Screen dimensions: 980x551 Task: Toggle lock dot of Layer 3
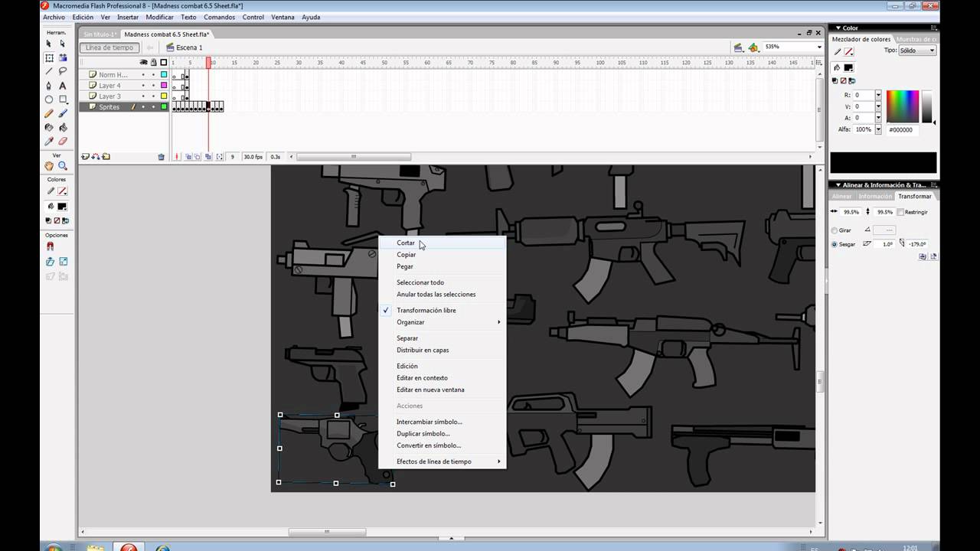coord(153,96)
